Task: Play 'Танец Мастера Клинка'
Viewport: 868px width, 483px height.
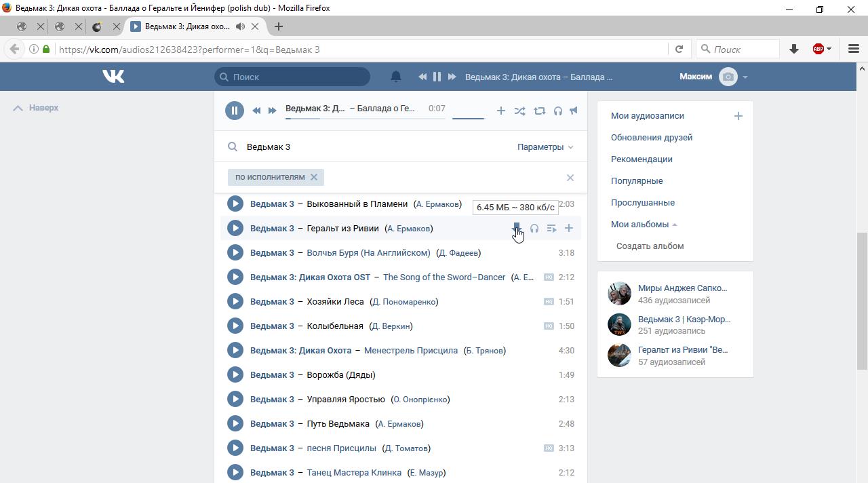Action: (x=235, y=472)
